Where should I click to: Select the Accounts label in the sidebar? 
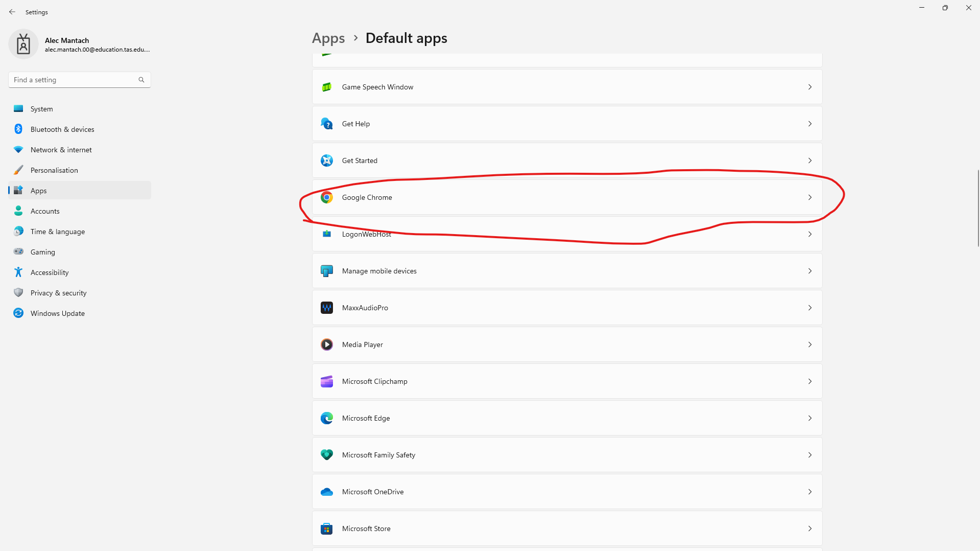[45, 211]
